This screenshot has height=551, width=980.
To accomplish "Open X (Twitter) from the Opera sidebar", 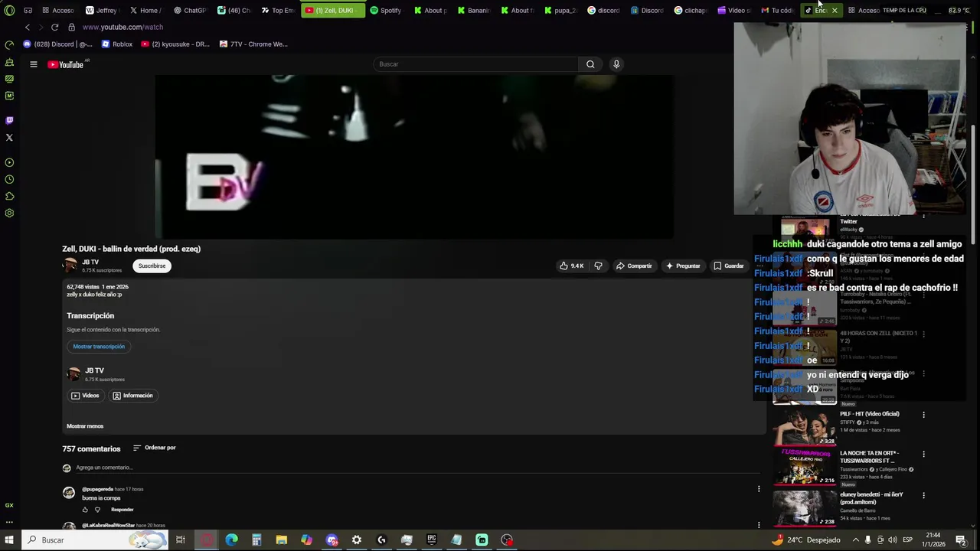I will [x=9, y=138].
